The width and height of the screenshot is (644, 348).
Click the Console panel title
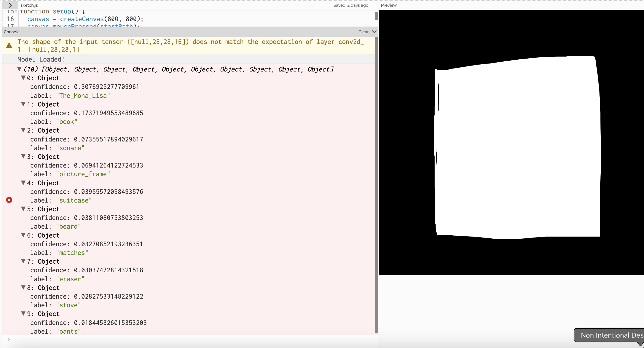(11, 32)
